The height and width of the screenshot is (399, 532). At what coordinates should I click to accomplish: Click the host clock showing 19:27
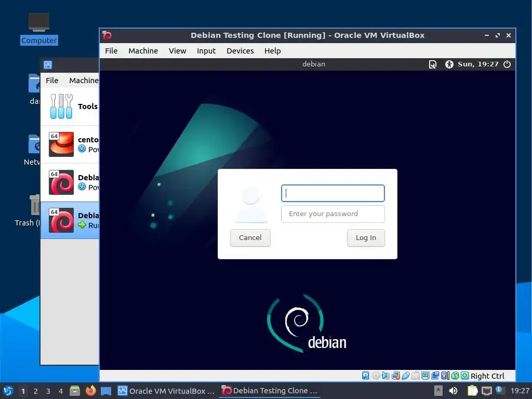pos(520,391)
